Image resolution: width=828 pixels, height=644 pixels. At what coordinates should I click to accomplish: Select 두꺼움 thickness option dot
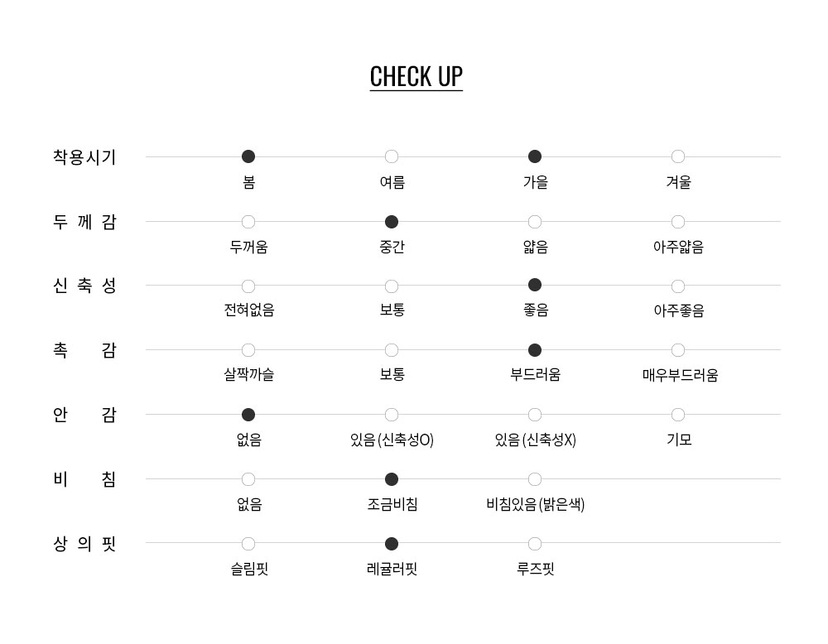(x=248, y=222)
